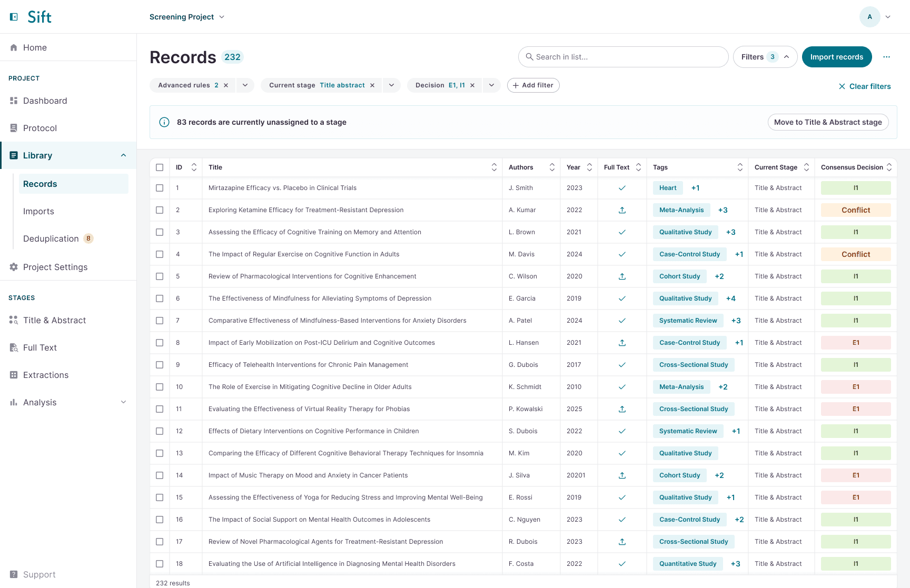Import records button
The height and width of the screenshot is (588, 910).
[837, 57]
